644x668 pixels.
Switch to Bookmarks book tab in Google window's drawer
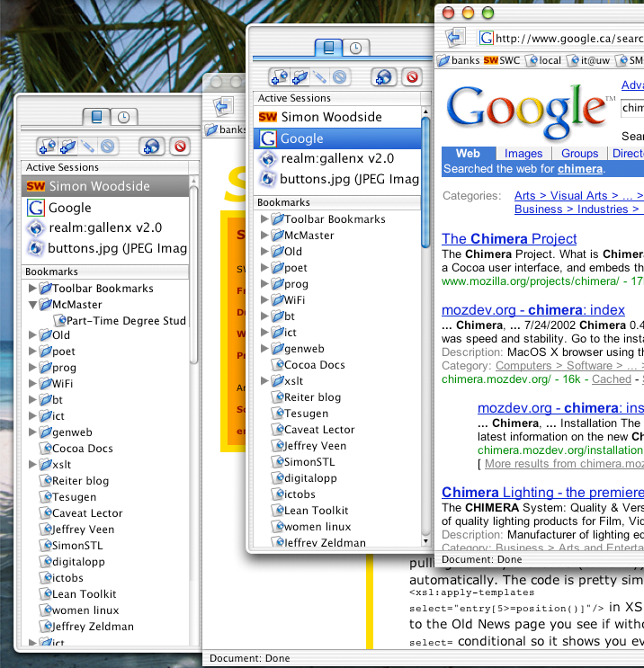(328, 48)
